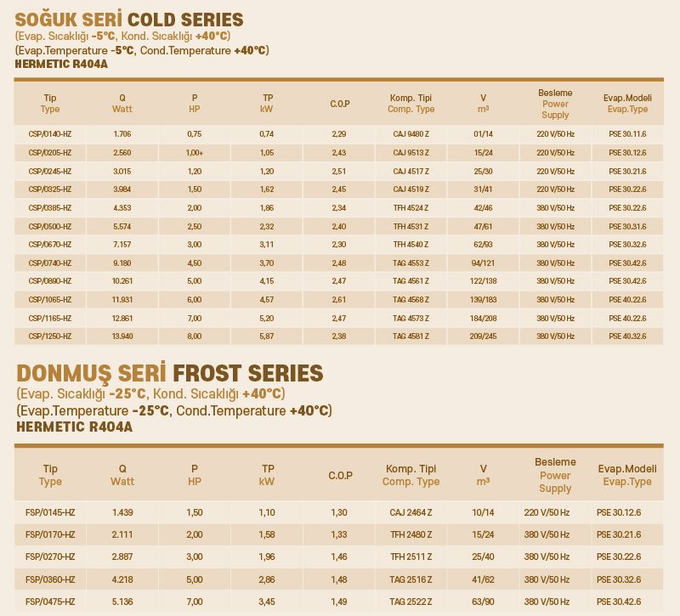The width and height of the screenshot is (680, 616).
Task: Select the PSE 40.32.6 evaporator cell
Action: pos(627,336)
